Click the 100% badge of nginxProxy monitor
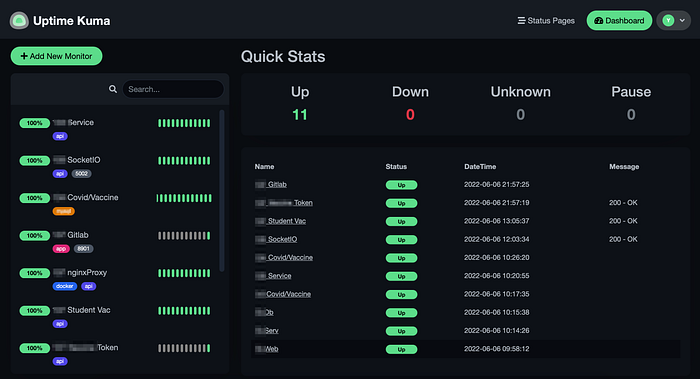The height and width of the screenshot is (379, 700). coord(34,273)
